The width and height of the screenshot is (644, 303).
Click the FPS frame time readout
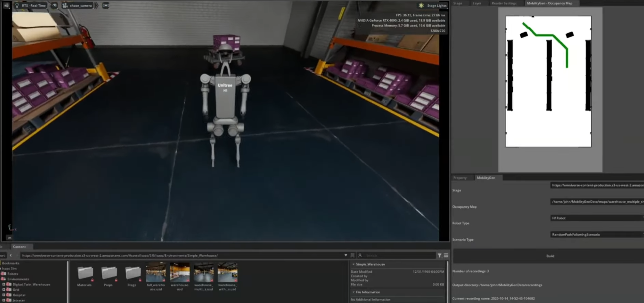coord(420,15)
